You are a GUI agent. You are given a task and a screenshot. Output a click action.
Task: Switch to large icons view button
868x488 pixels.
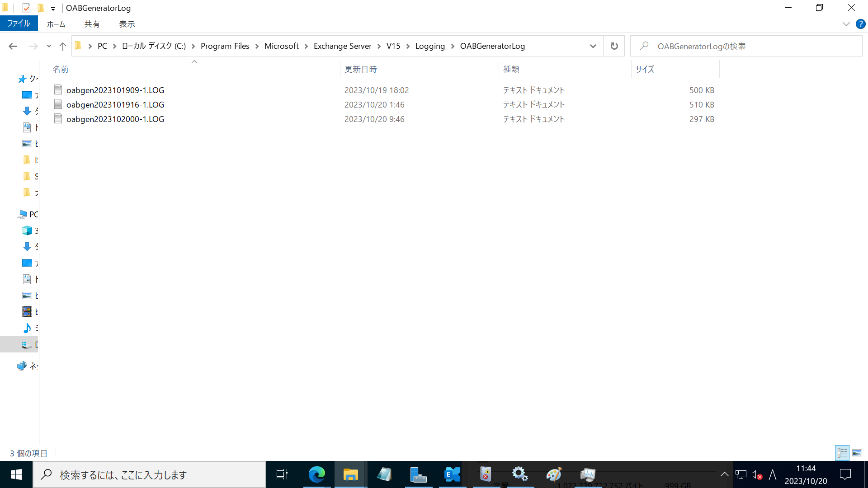(857, 452)
